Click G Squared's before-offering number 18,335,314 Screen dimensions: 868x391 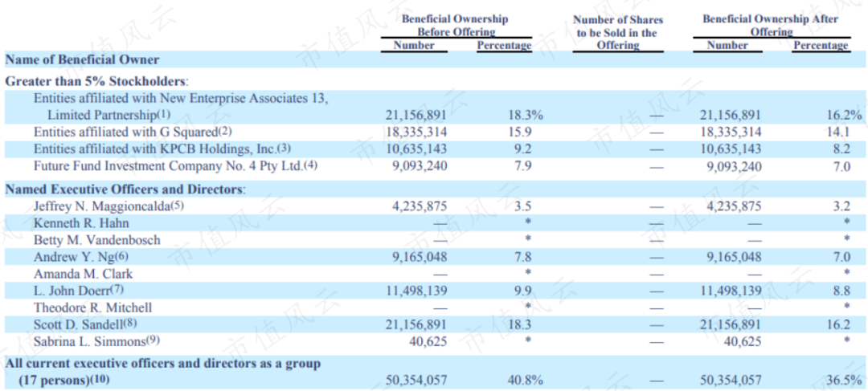(x=416, y=132)
